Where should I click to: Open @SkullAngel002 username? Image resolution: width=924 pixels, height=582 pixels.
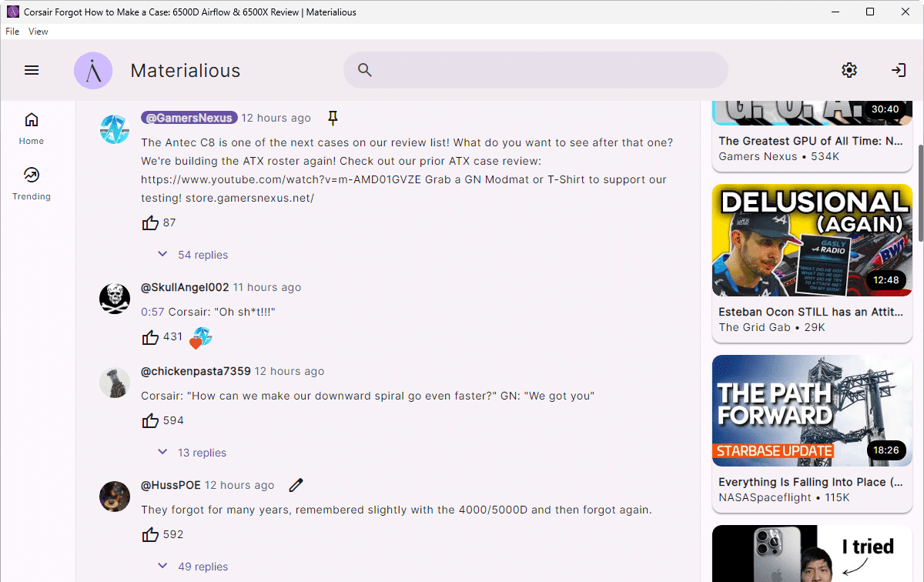[x=185, y=287]
